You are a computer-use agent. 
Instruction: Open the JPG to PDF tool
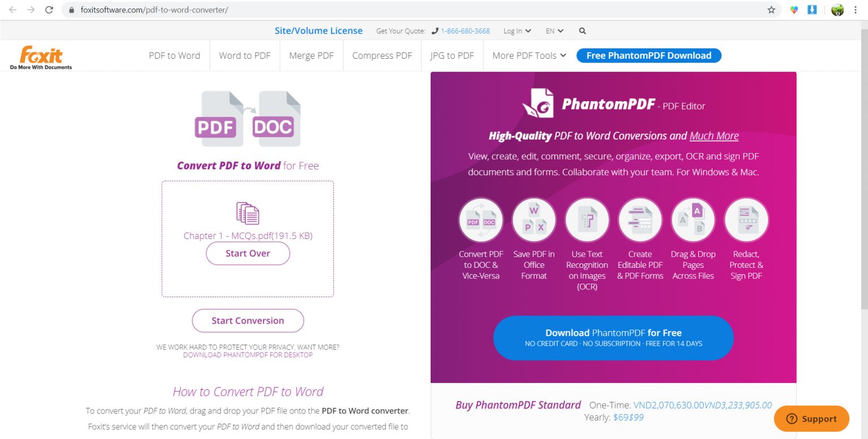[x=452, y=55]
